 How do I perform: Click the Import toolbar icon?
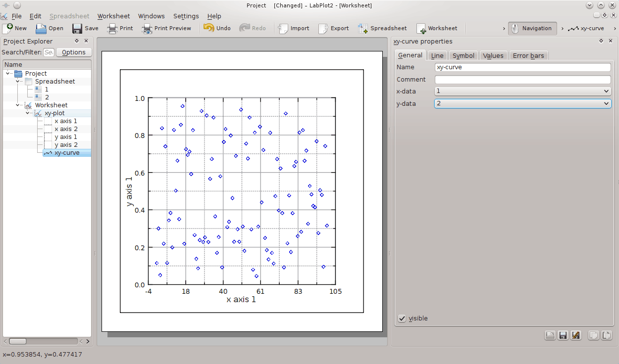[x=283, y=28]
